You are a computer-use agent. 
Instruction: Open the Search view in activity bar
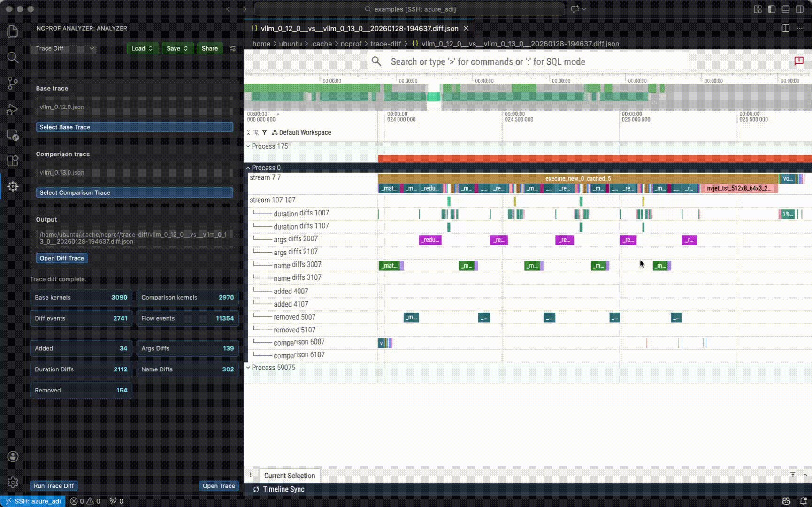(x=13, y=58)
